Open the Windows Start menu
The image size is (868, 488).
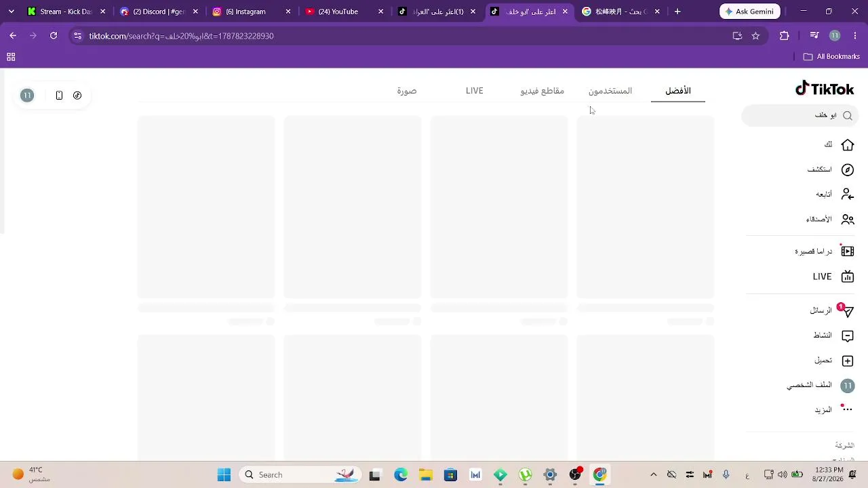(224, 474)
